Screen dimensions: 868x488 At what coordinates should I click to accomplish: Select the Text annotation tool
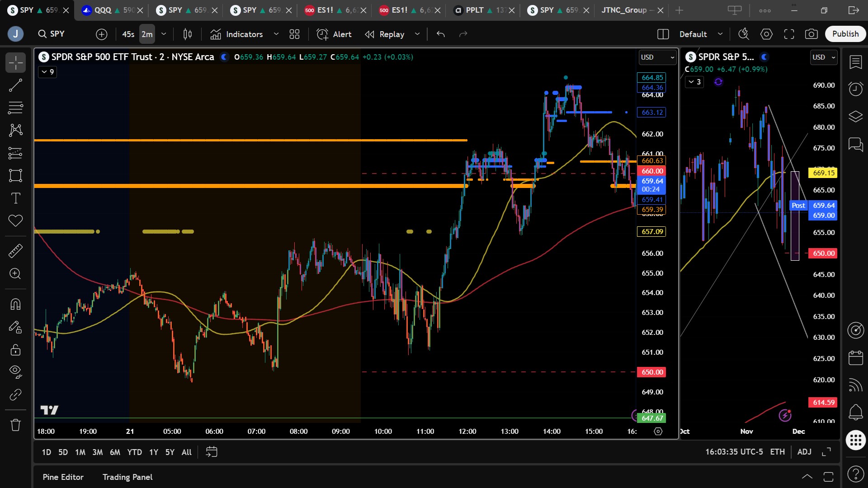tap(15, 198)
